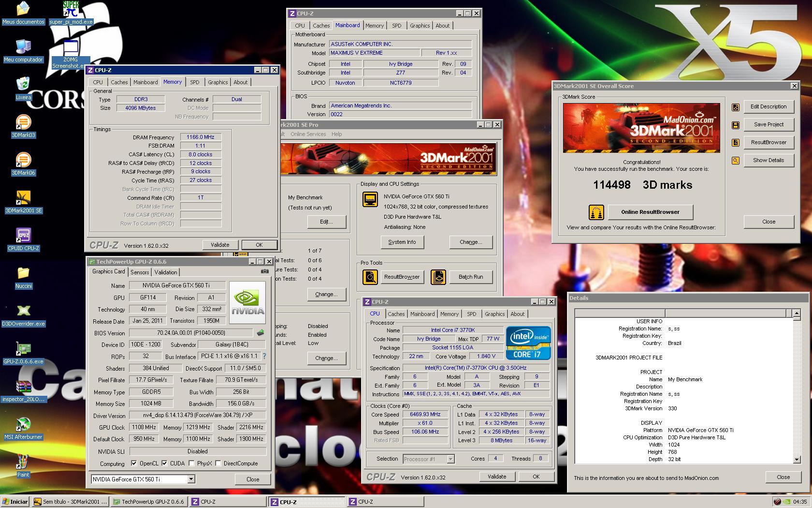The image size is (812, 508).
Task: Click Edit button under My Benchmark
Action: pyautogui.click(x=326, y=222)
